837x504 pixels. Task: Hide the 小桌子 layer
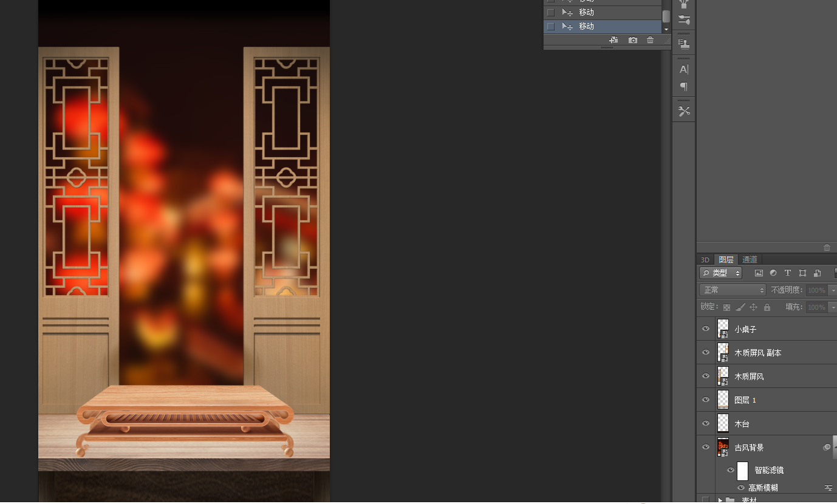pos(706,329)
